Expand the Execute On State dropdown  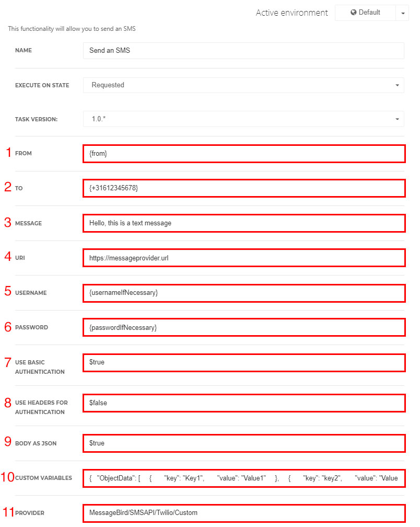point(244,85)
